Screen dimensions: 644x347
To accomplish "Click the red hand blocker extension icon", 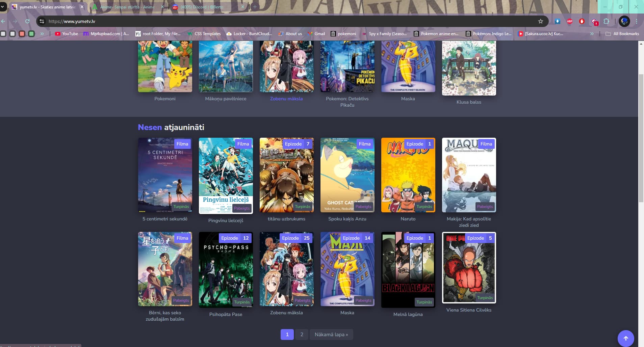I will coord(582,21).
